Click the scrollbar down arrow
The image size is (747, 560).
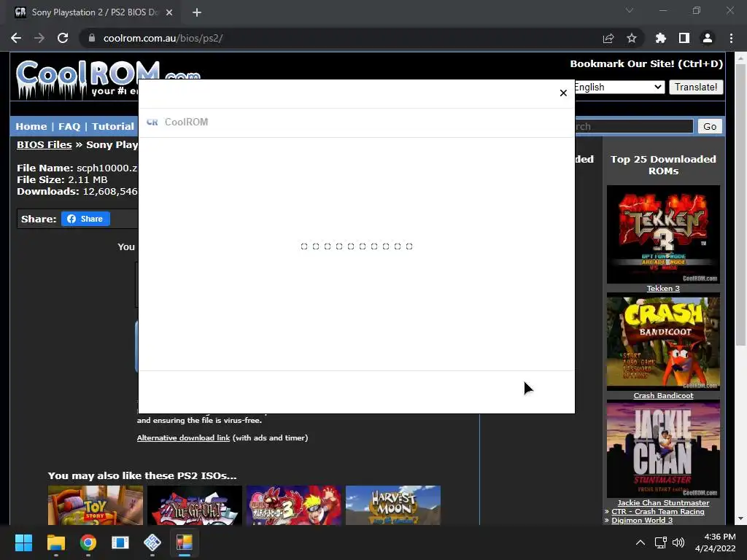pyautogui.click(x=740, y=518)
